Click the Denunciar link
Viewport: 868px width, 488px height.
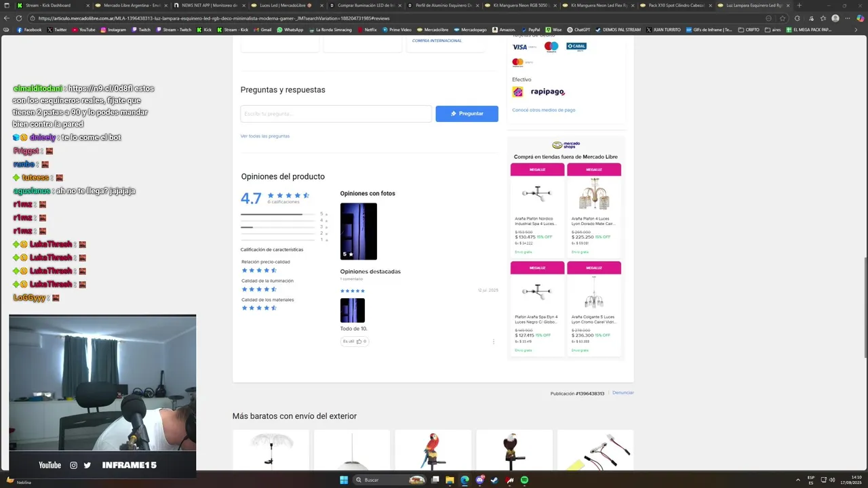(623, 392)
